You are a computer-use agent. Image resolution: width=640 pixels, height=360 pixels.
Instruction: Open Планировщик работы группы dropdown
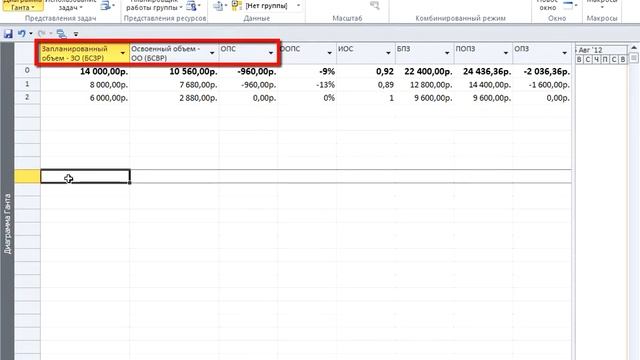click(x=154, y=5)
